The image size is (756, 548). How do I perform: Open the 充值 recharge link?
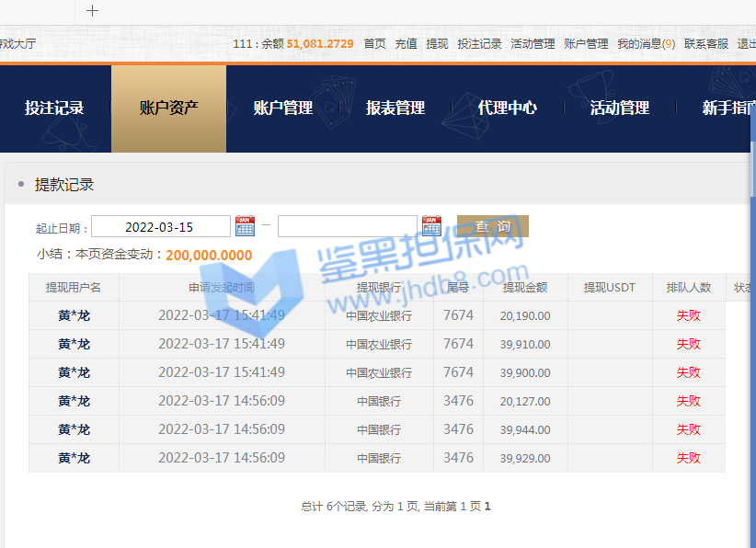[406, 44]
